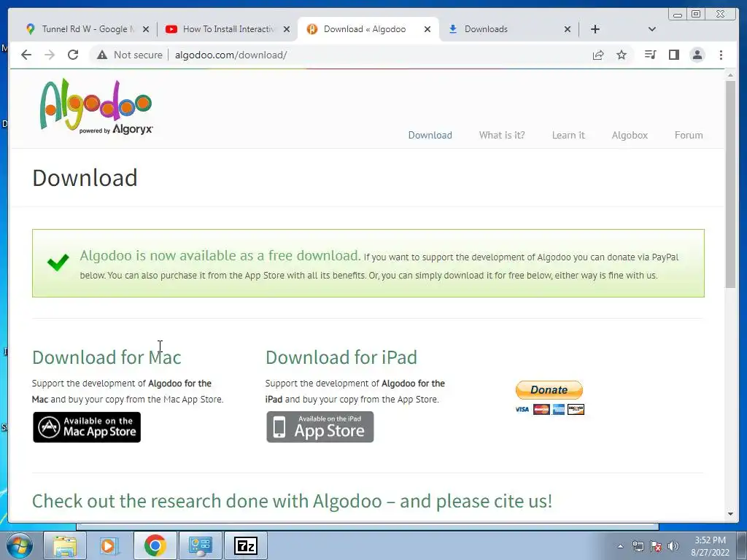Click 'Algodoo is now available as a free download.'
Screen dimensions: 747x560
(220, 256)
